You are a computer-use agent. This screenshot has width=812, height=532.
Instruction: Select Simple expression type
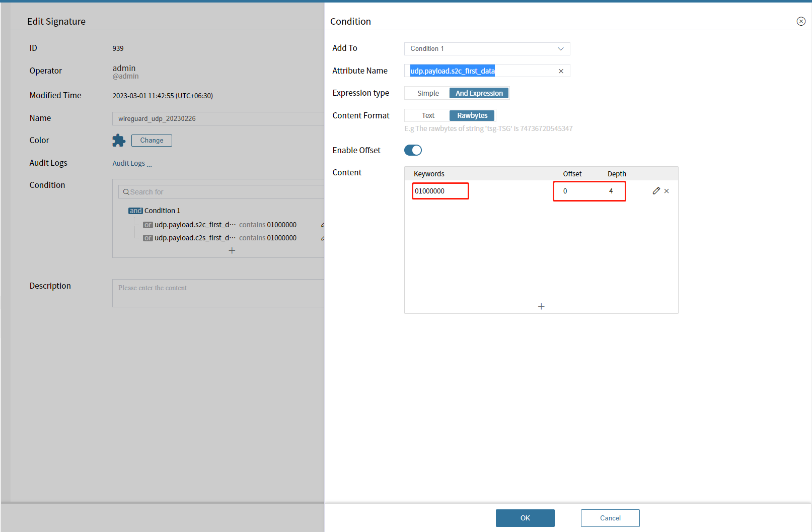428,93
